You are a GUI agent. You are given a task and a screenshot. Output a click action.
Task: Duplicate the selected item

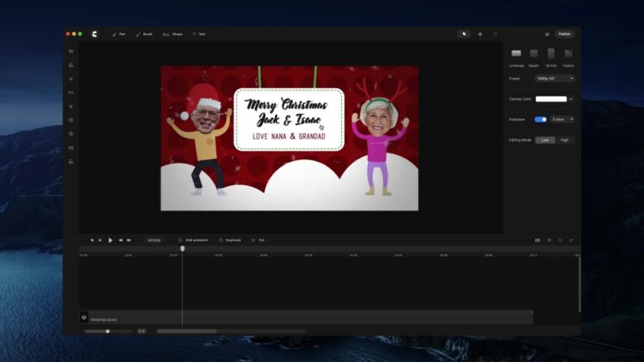click(x=230, y=240)
